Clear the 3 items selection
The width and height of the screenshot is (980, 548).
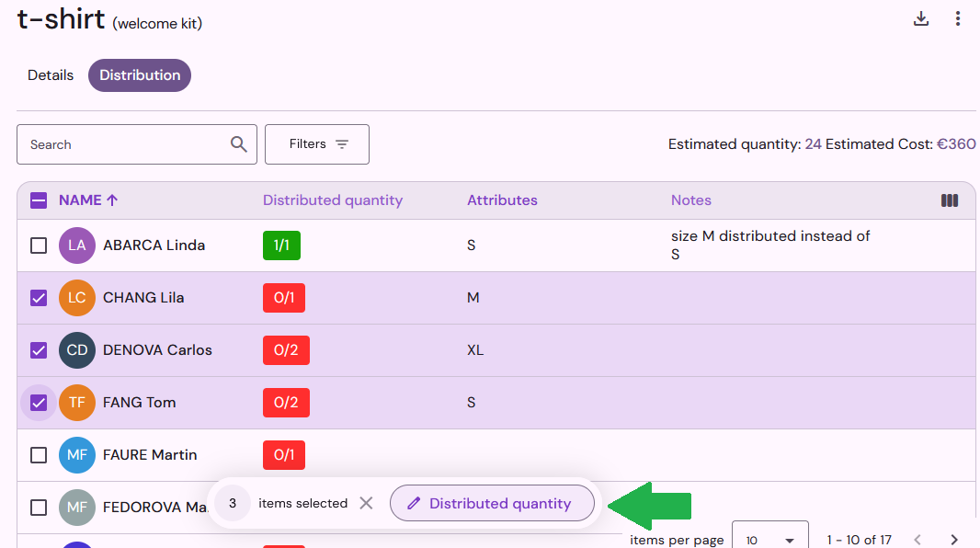pos(366,503)
